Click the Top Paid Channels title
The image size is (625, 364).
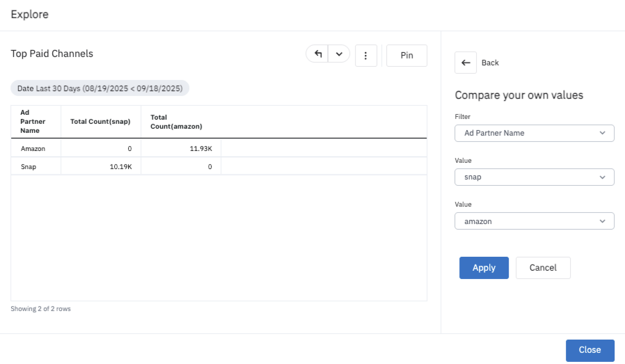coord(52,54)
